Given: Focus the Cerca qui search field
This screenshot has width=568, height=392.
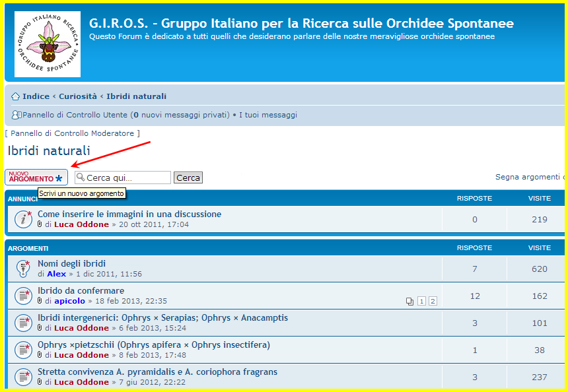Looking at the screenshot, I should coord(123,178).
